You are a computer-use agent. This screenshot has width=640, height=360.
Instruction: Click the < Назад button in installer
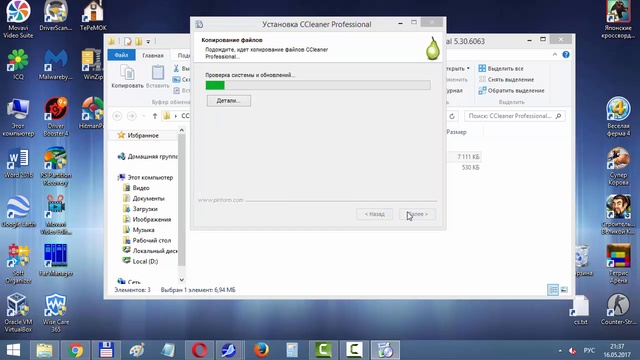[374, 214]
